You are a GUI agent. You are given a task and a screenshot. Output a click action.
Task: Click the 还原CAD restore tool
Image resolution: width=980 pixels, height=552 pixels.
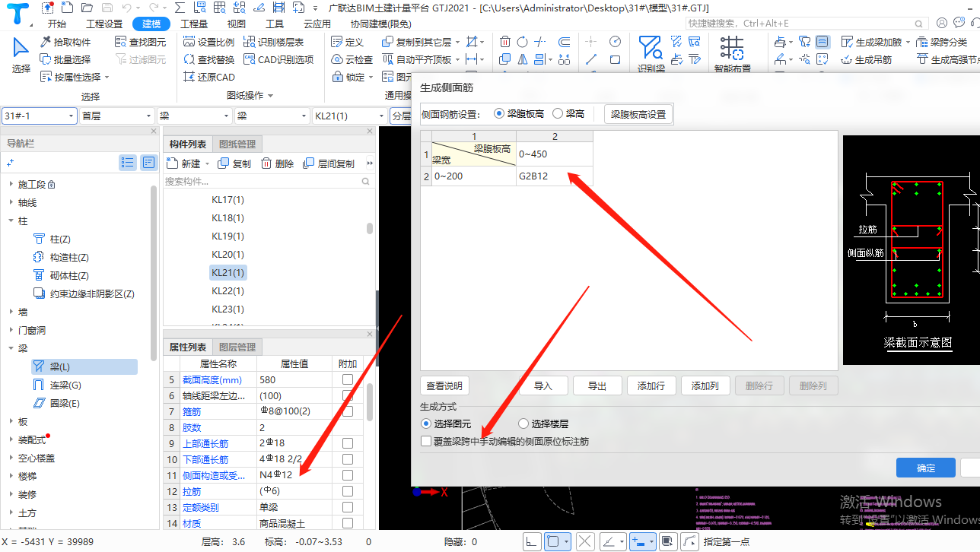209,77
